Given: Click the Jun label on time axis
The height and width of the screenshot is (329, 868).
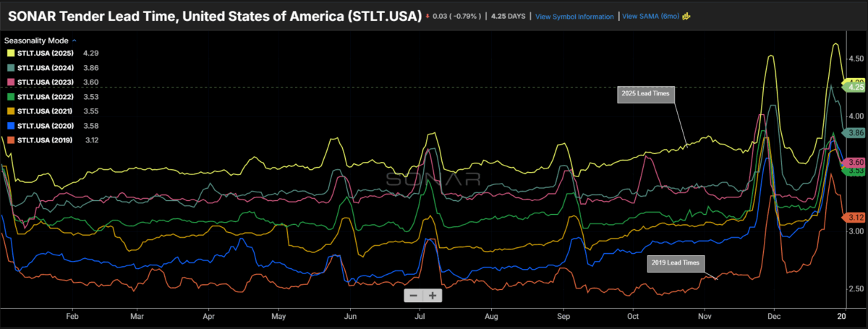Looking at the screenshot, I should [x=350, y=316].
